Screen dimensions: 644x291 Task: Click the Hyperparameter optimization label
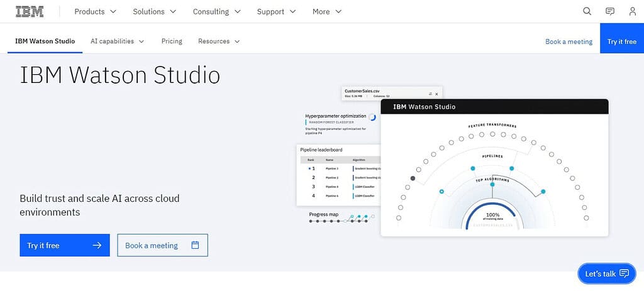point(336,116)
